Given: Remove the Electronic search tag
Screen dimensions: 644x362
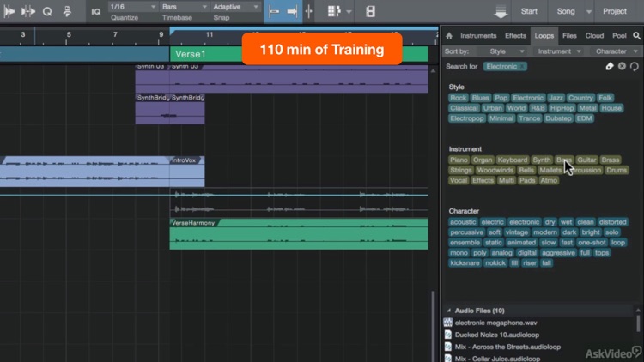Looking at the screenshot, I should click(x=522, y=67).
